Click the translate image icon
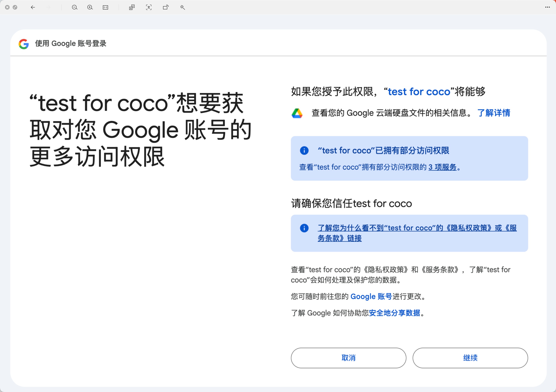 [x=132, y=7]
